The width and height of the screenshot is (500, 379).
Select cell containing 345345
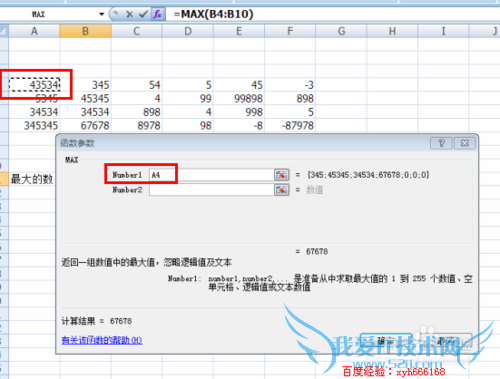[34, 126]
